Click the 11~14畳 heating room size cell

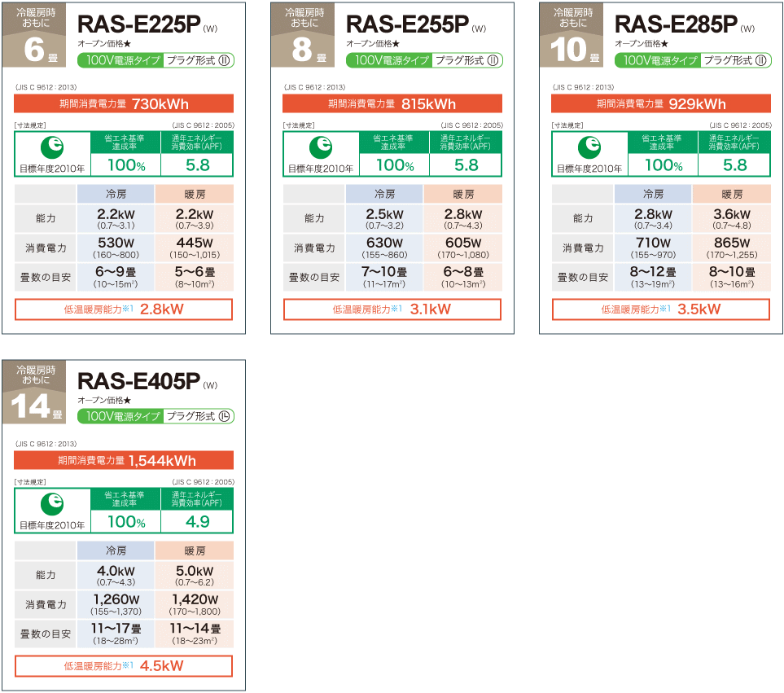[x=195, y=634]
